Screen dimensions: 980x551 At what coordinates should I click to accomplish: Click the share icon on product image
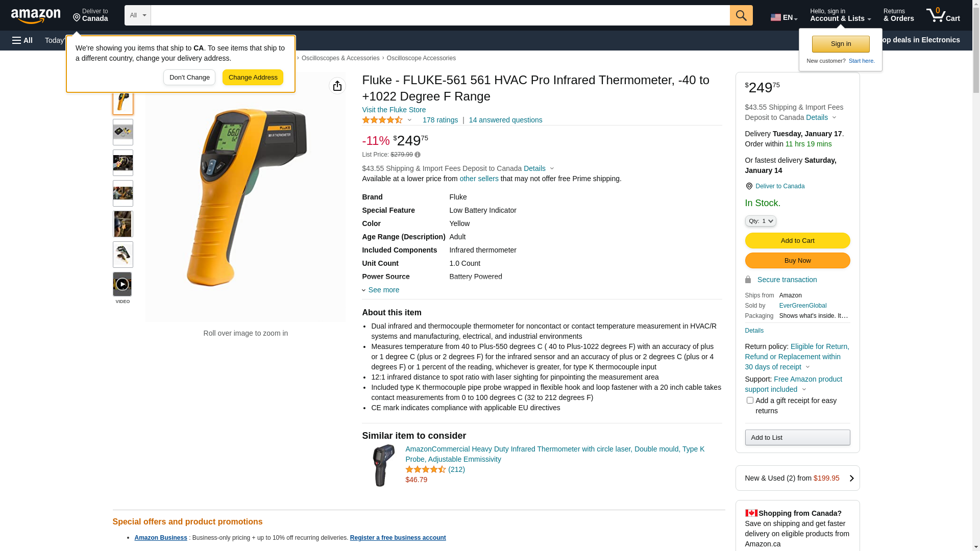pos(337,86)
